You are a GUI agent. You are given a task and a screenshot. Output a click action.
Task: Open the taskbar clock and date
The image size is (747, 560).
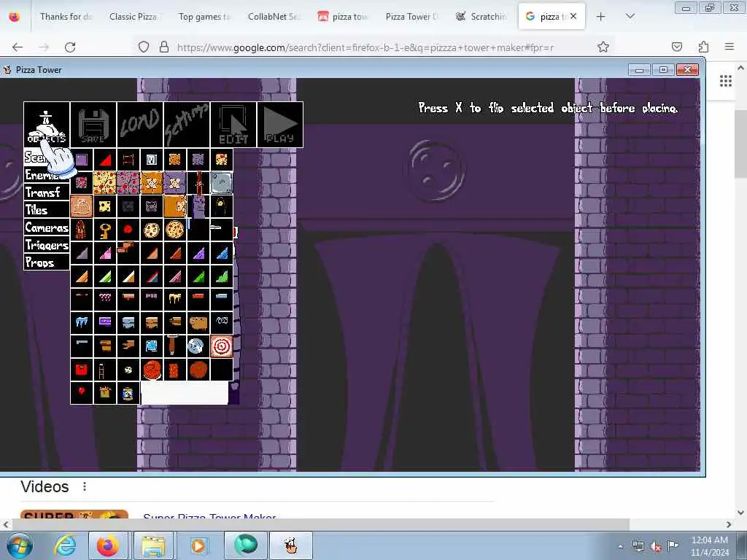pos(710,546)
